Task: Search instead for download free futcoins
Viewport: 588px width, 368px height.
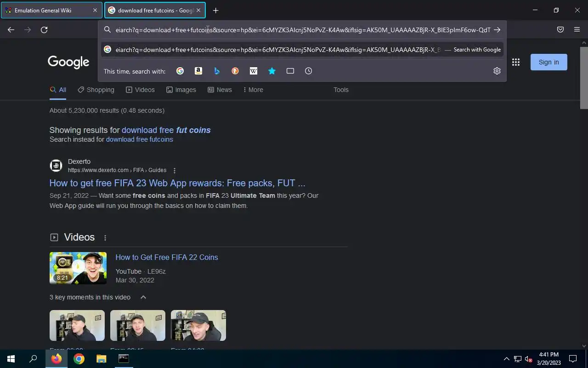Action: coord(140,139)
